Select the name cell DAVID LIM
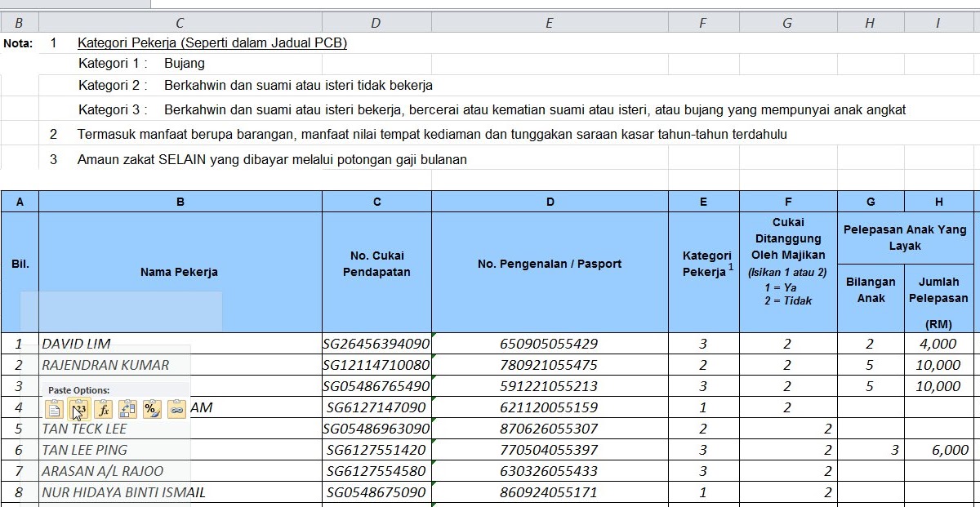 click(180, 344)
